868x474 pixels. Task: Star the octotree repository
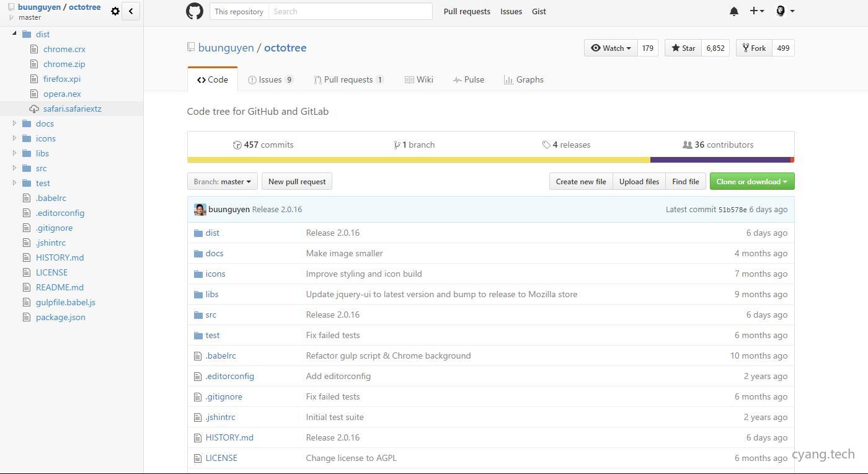click(683, 48)
